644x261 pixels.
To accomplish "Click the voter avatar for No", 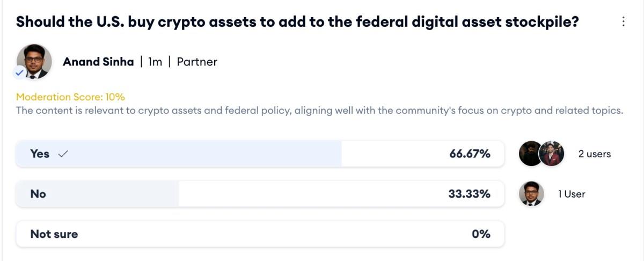I will point(531,194).
